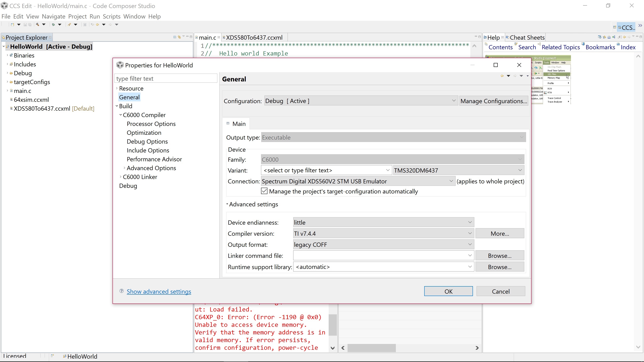The height and width of the screenshot is (362, 644).
Task: Open the Output format dropdown
Action: (384, 245)
